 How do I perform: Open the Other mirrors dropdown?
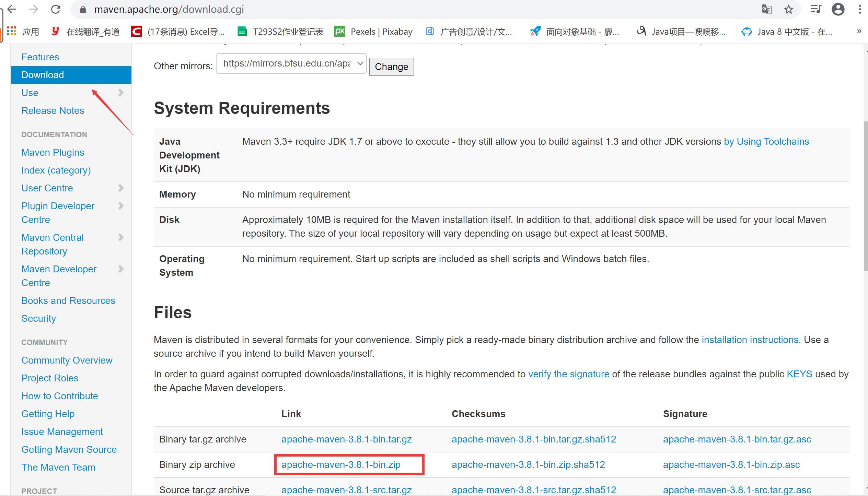pos(291,63)
